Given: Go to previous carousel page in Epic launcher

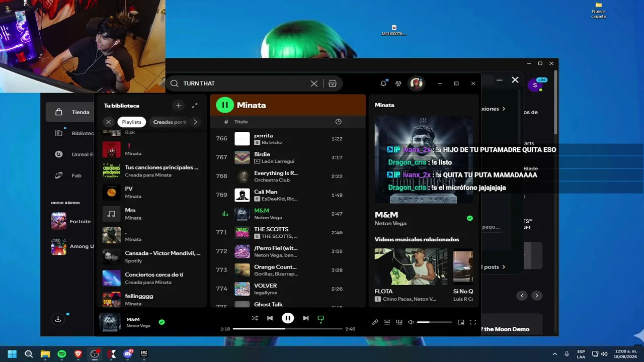Looking at the screenshot, I should coord(522,296).
